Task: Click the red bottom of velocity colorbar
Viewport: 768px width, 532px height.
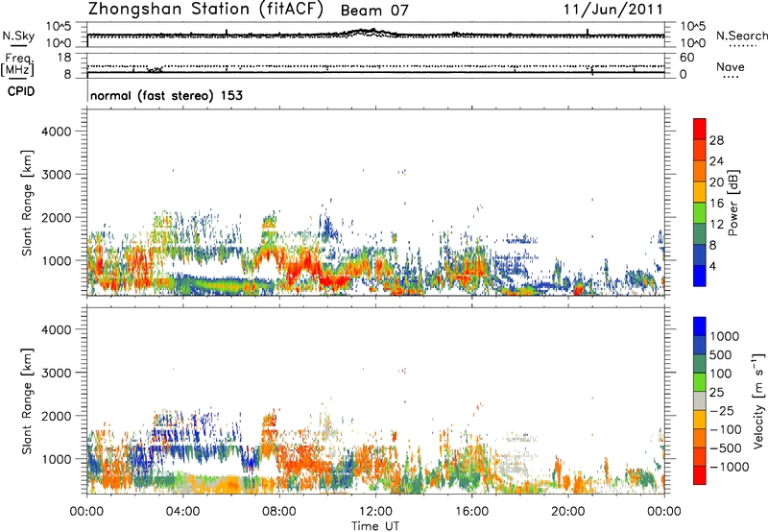Action: tap(700, 475)
